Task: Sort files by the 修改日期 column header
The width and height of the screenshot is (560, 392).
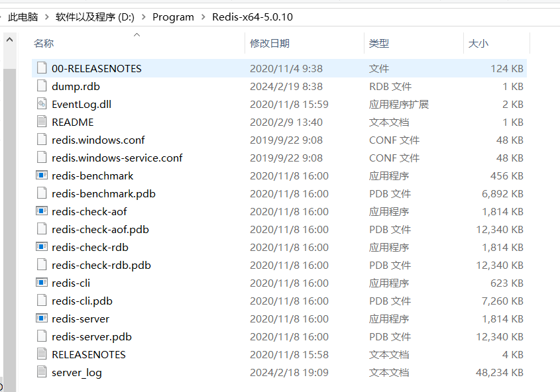Action: [x=270, y=44]
